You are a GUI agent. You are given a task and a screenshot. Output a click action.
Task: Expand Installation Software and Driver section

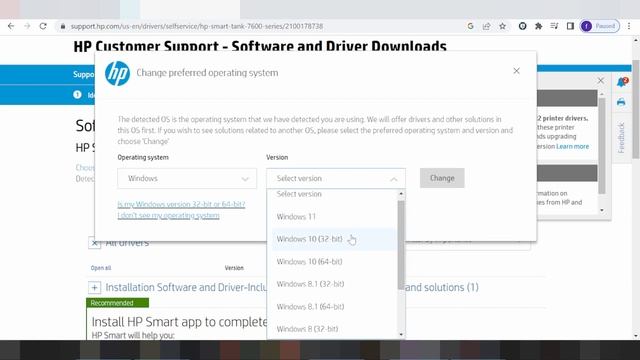94,288
